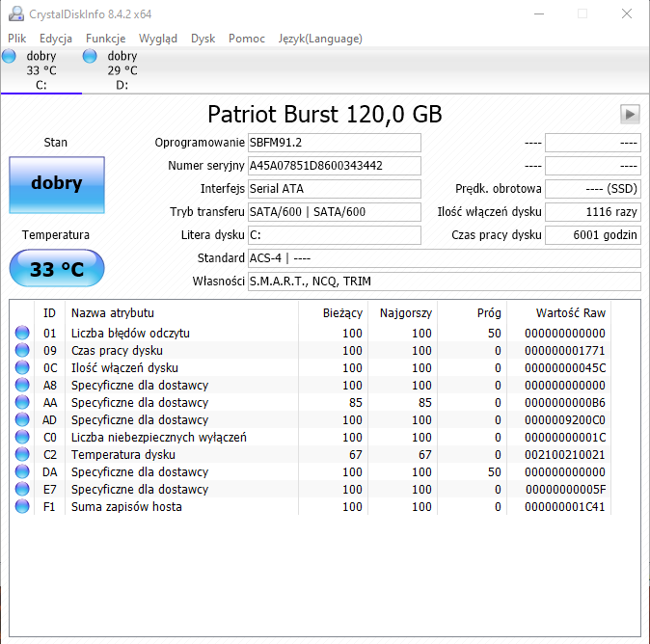Image resolution: width=650 pixels, height=644 pixels.
Task: Click the Własności field with S.M.A.R.T.
Action: [445, 282]
